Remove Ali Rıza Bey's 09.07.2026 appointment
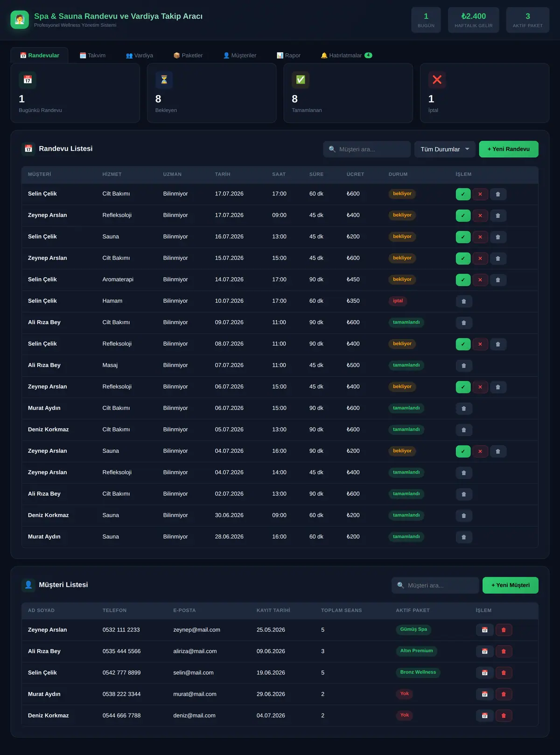560x755 pixels. pos(464,323)
